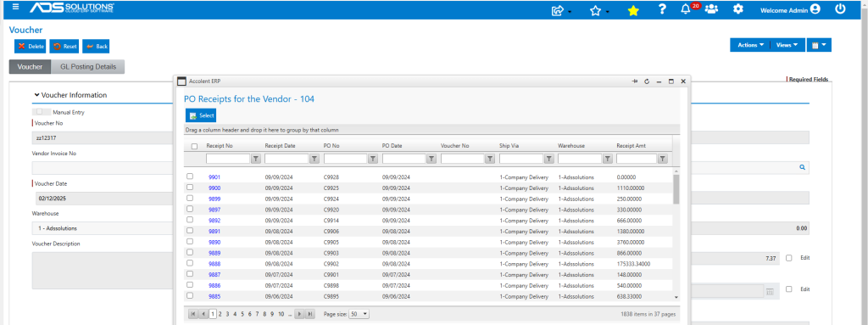Go to page 5 in pager
Viewport: 868px width, 325px height.
coord(242,314)
